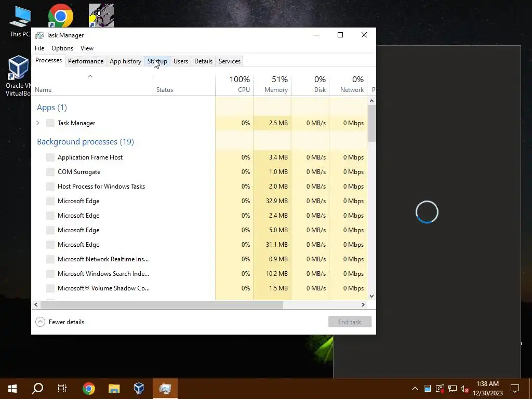The height and width of the screenshot is (399, 532).
Task: Click the Application Frame Host row icon
Action: 50,157
